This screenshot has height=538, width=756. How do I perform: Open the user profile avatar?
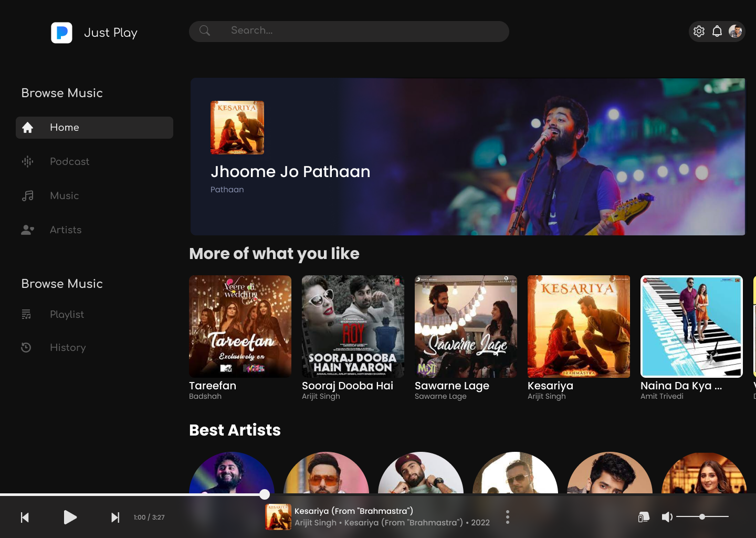[x=735, y=32]
